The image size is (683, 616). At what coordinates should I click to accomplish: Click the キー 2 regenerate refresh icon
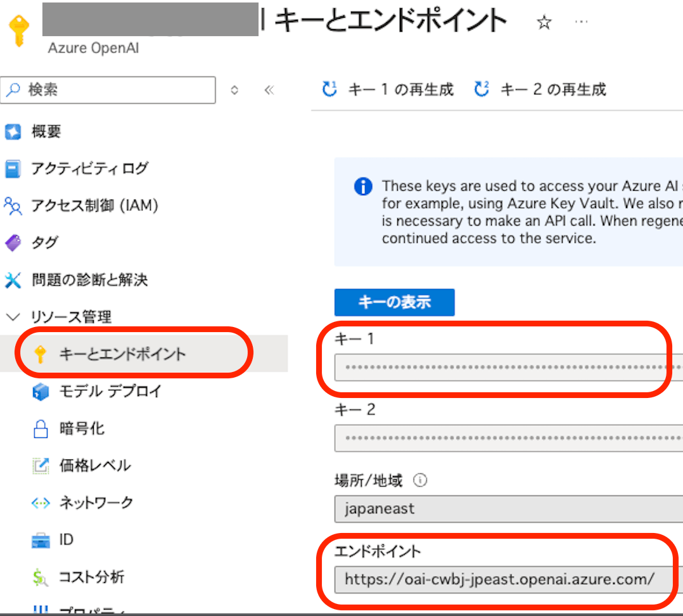coord(482,89)
